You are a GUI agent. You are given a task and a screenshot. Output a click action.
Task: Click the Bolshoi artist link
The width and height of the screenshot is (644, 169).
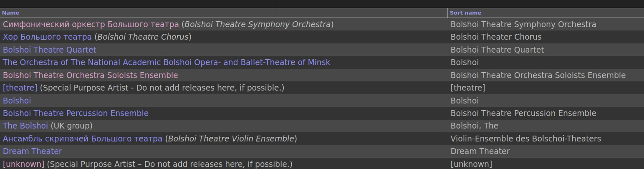click(x=17, y=101)
